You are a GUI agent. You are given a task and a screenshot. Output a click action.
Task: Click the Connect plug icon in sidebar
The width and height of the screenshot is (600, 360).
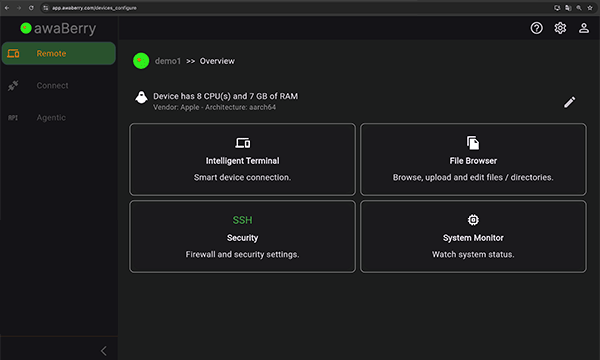point(13,85)
